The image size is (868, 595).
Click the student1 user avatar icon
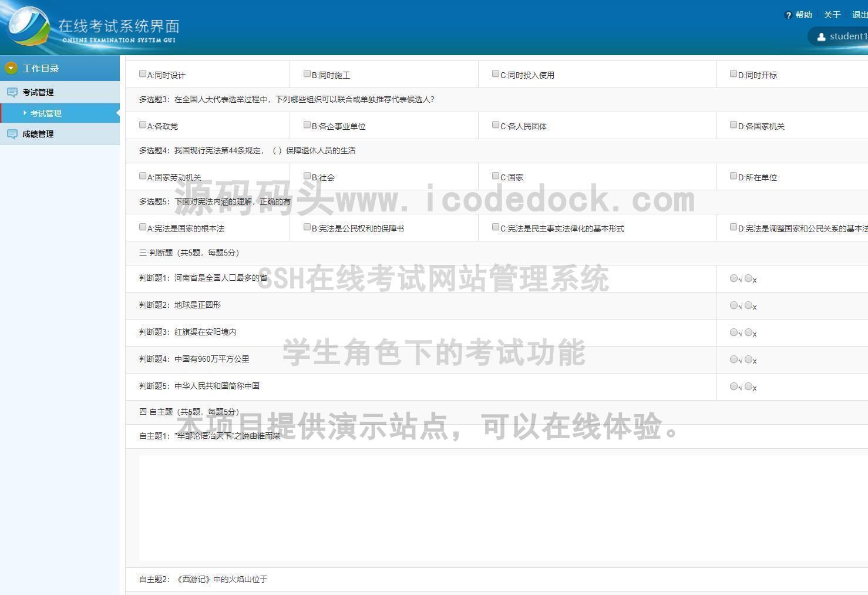(821, 36)
